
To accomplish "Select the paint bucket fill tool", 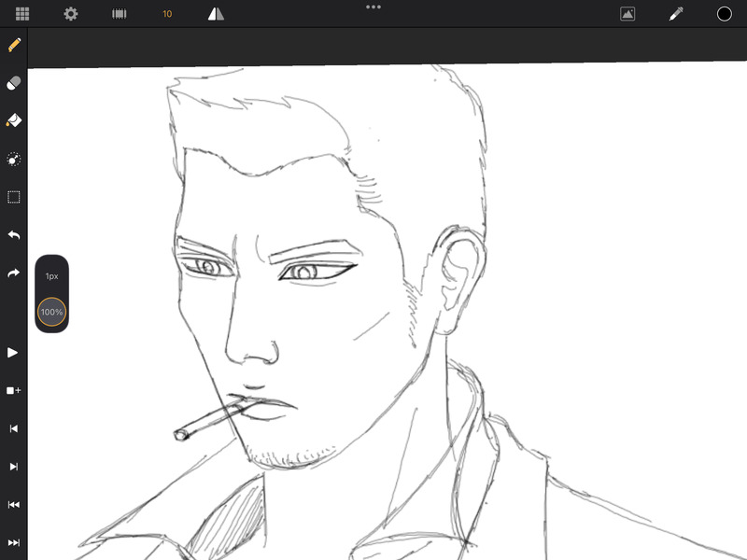I will [14, 120].
